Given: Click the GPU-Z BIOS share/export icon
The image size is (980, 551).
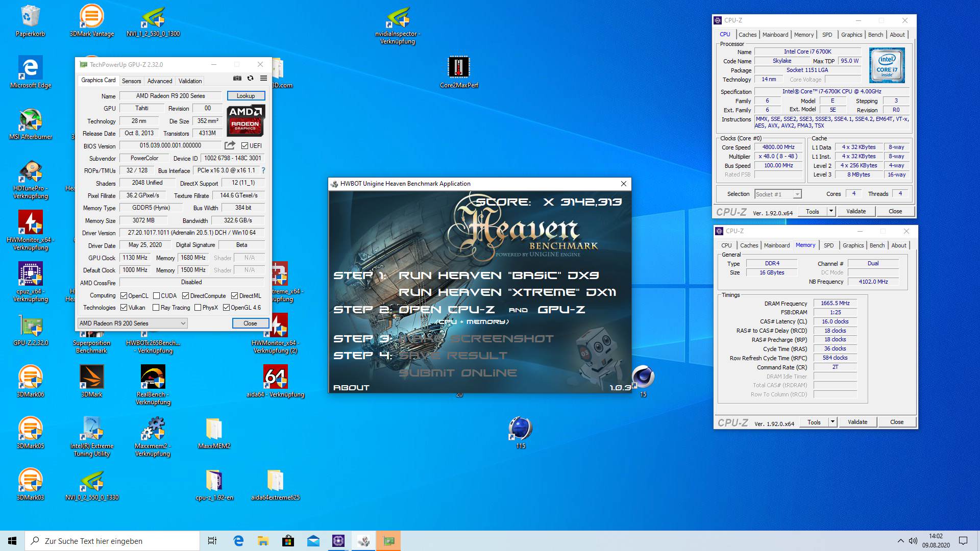Looking at the screenshot, I should (x=230, y=145).
